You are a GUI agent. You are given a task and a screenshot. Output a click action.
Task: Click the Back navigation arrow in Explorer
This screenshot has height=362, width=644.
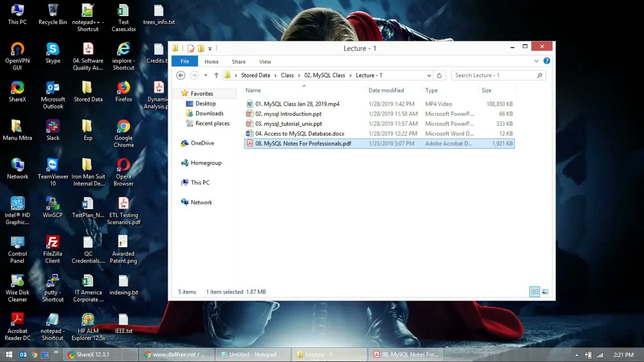point(181,75)
